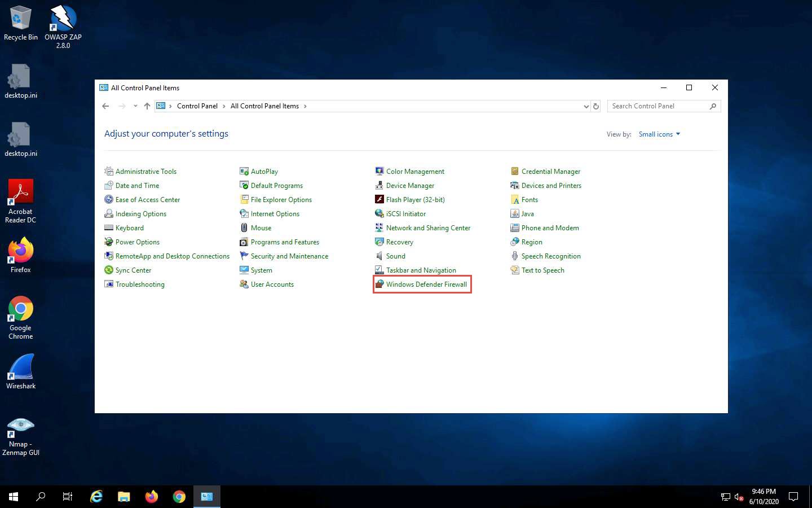Click the Device Manager icon
This screenshot has width=812, height=508.
click(379, 185)
